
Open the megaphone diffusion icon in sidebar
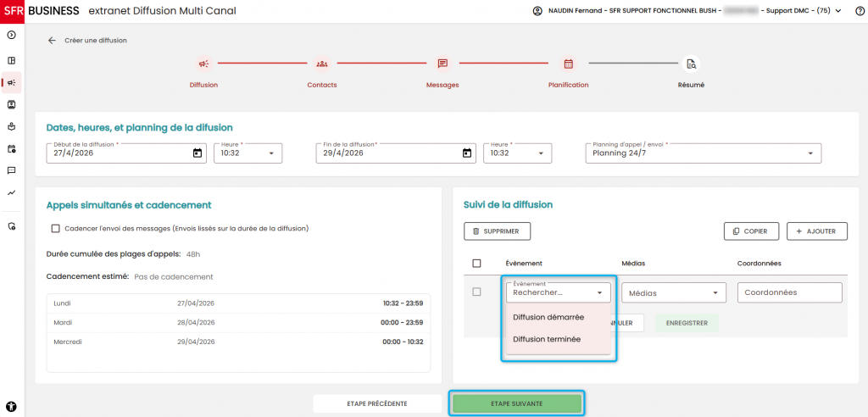coord(12,82)
